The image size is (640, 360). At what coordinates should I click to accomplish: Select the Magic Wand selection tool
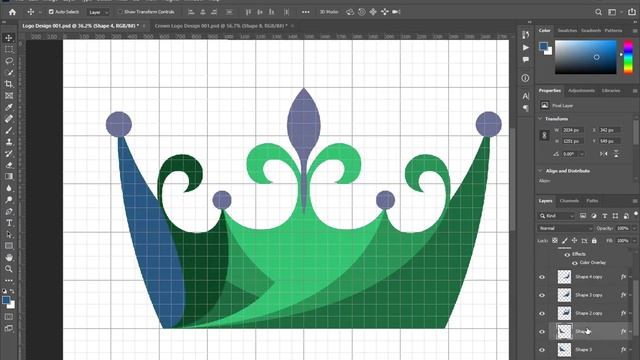(9, 72)
